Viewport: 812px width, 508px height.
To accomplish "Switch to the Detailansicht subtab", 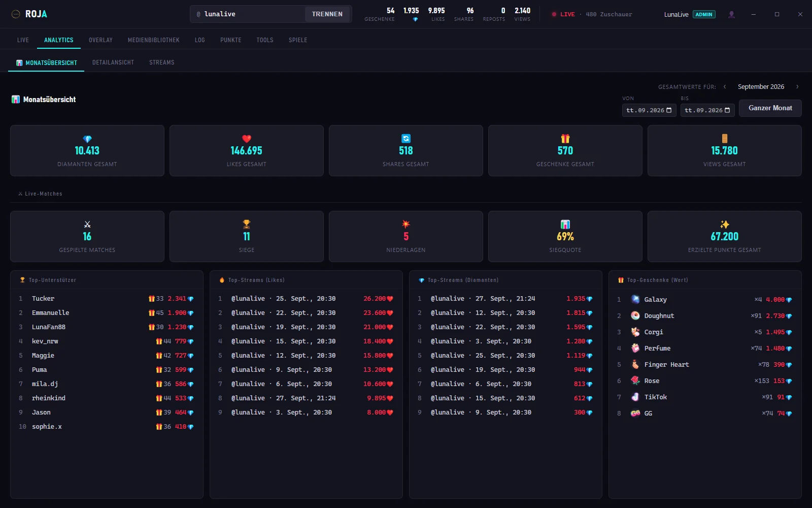I will [113, 62].
